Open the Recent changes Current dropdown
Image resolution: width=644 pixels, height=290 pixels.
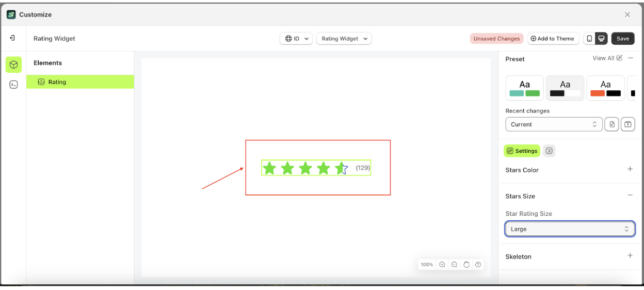pyautogui.click(x=554, y=124)
